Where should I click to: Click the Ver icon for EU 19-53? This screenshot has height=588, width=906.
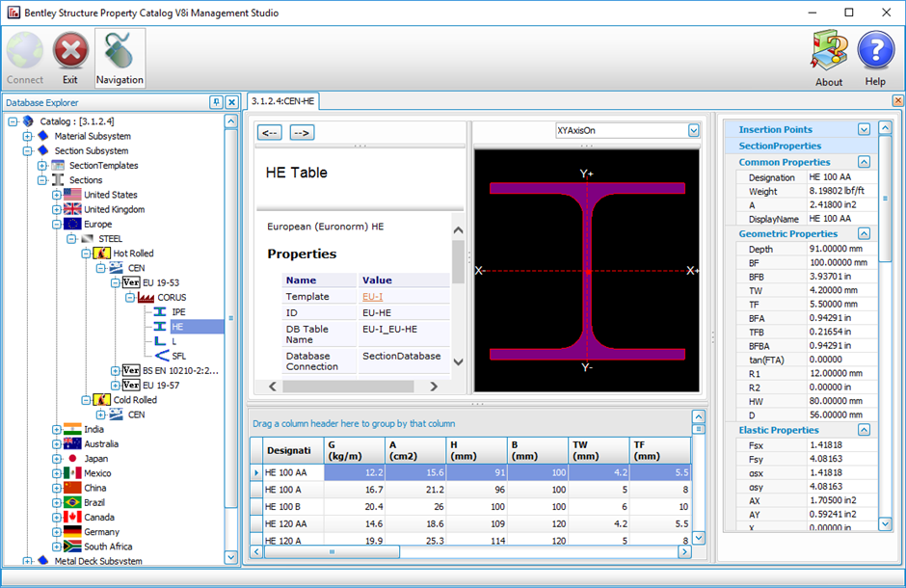pos(131,282)
